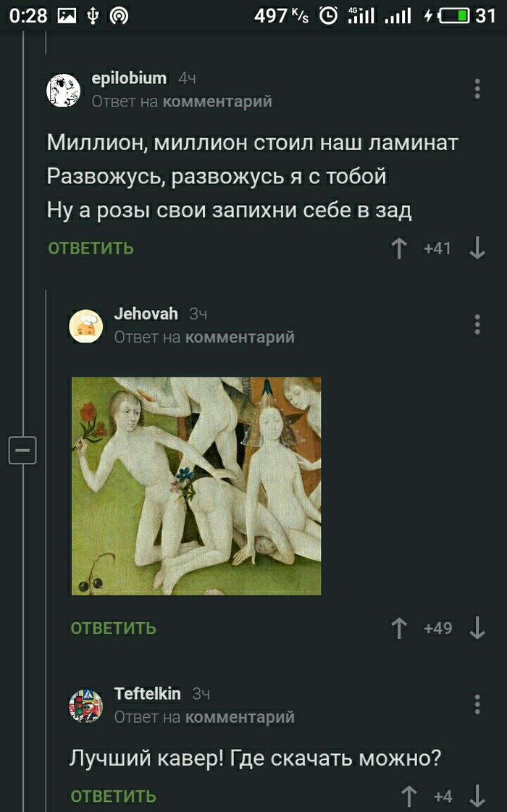Downvote Jehovah's image comment

coord(477,628)
